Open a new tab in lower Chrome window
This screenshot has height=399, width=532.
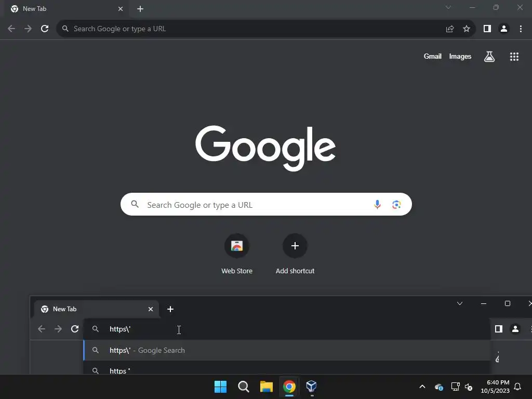[x=170, y=309]
